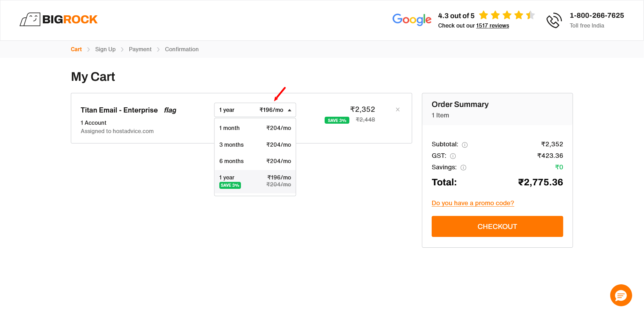This screenshot has width=644, height=316.
Task: Select the 3 months ₹204/mo option
Action: [255, 145]
